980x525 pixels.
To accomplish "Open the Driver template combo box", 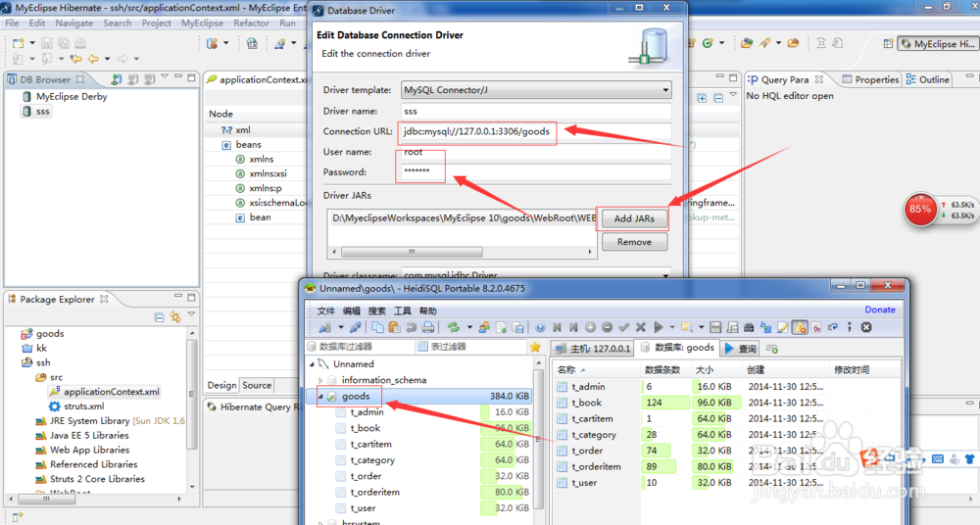I will tap(536, 90).
